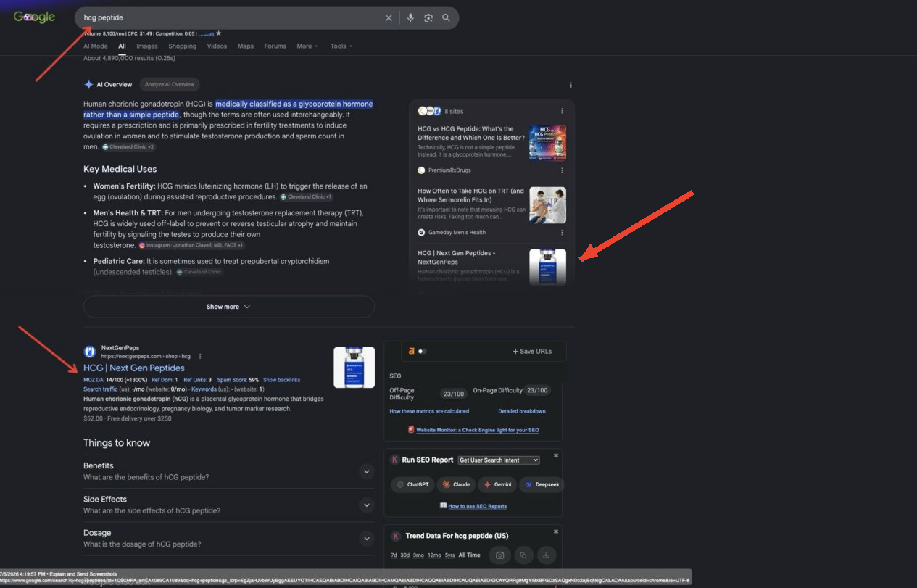Toggle the switch beside the orange 'a' logo
Viewport: 917px width, 588px height.
(x=423, y=351)
